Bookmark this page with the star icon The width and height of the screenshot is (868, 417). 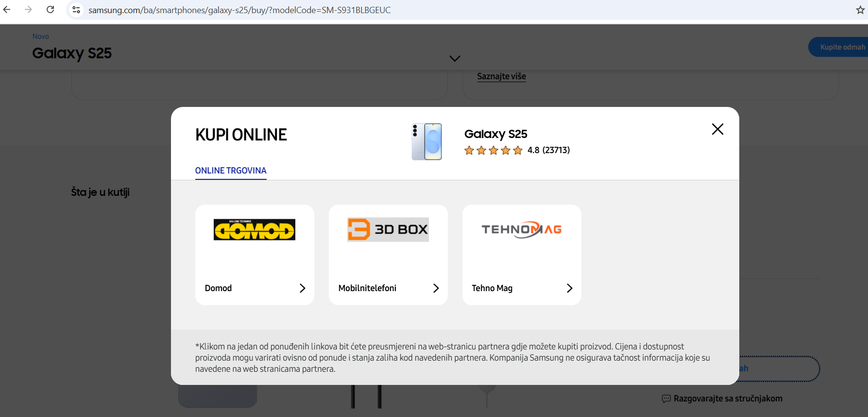tap(860, 10)
